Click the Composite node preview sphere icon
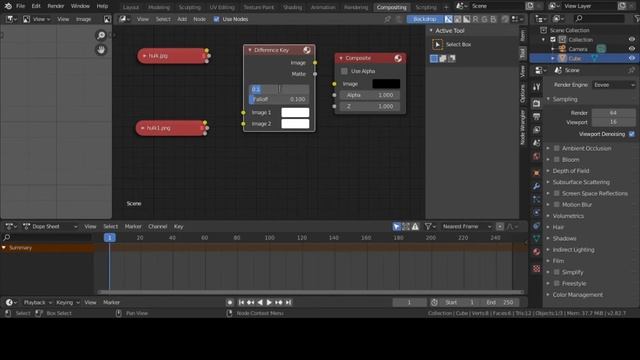 [398, 58]
